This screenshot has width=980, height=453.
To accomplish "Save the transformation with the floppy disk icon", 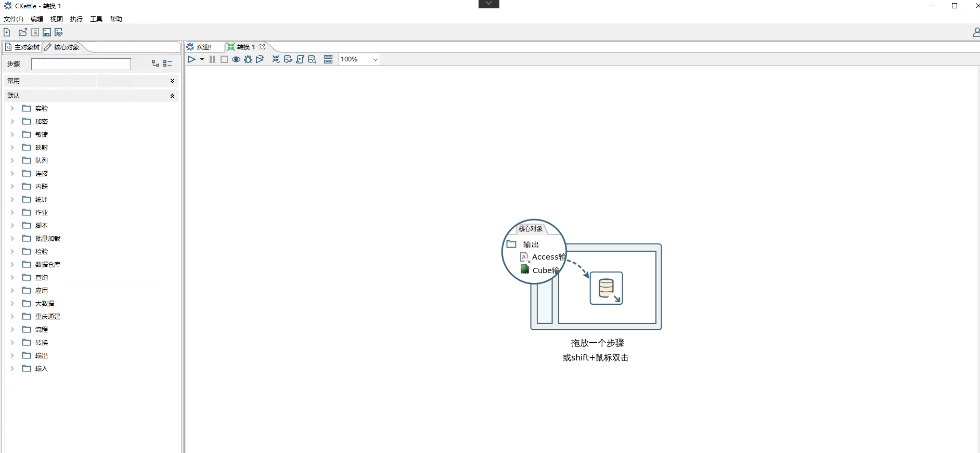I will 47,32.
